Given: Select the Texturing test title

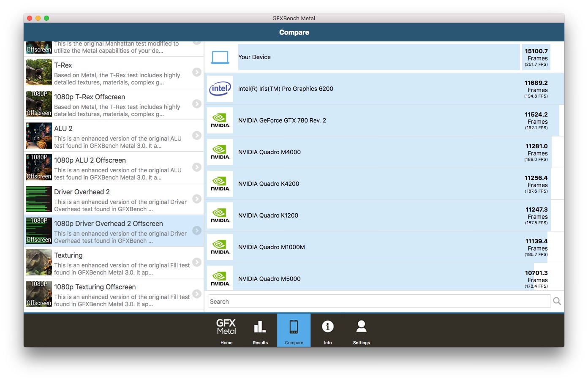Looking at the screenshot, I should (68, 256).
